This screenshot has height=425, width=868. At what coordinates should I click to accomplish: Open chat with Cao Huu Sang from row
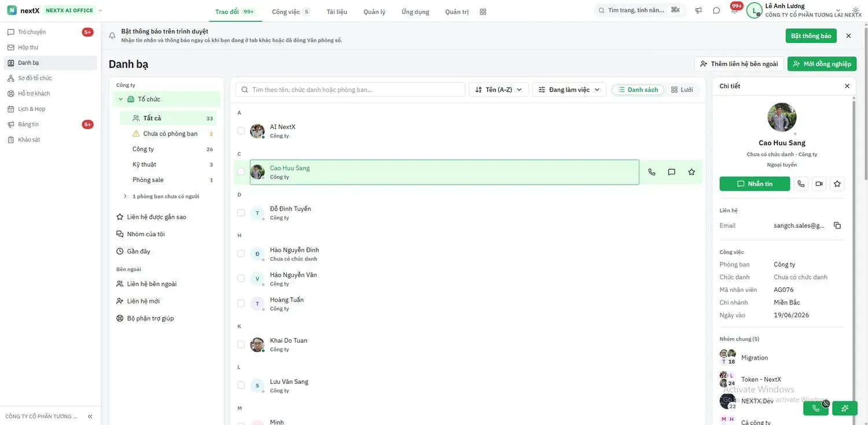[x=671, y=172]
